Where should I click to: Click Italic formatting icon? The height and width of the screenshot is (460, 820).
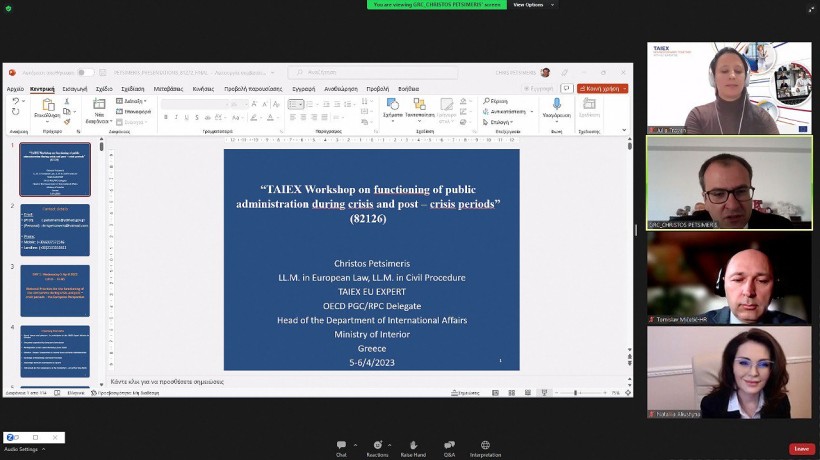176,118
